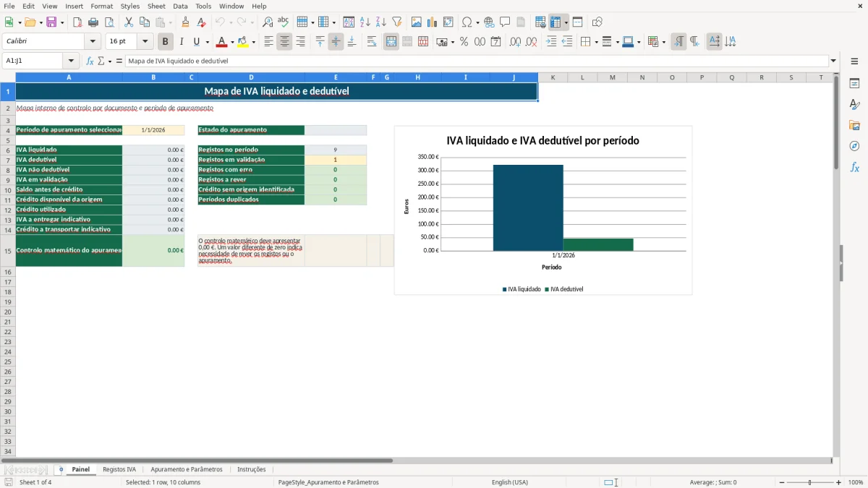This screenshot has width=868, height=488.
Task: Expand the Font Name dropdown
Action: (93, 42)
